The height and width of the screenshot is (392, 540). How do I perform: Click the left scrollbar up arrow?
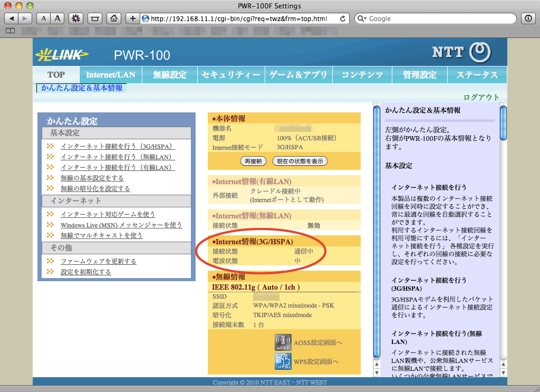pyautogui.click(x=377, y=365)
